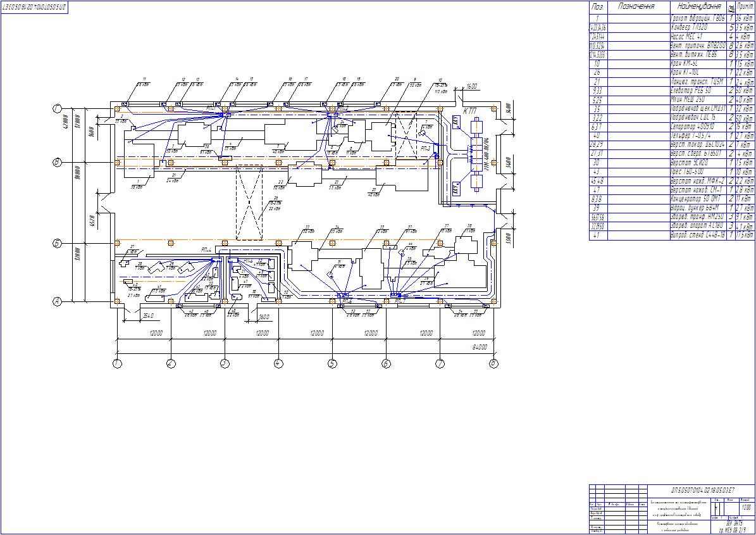Click grid axis bubble '4'

pyautogui.click(x=279, y=364)
